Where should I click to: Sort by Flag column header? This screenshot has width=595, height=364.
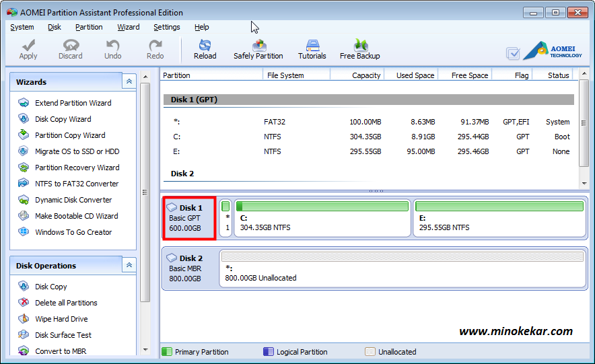click(512, 75)
